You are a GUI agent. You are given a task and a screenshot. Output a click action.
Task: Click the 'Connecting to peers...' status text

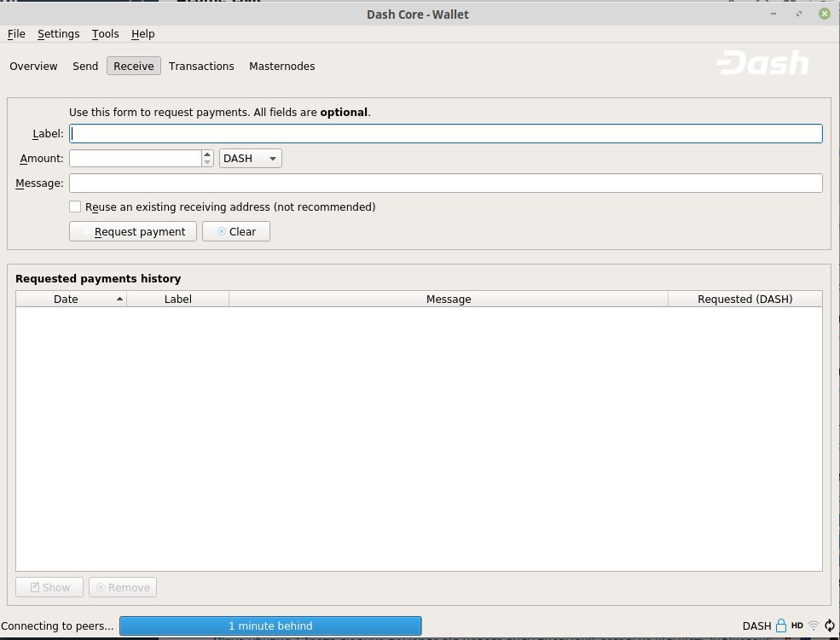57,625
